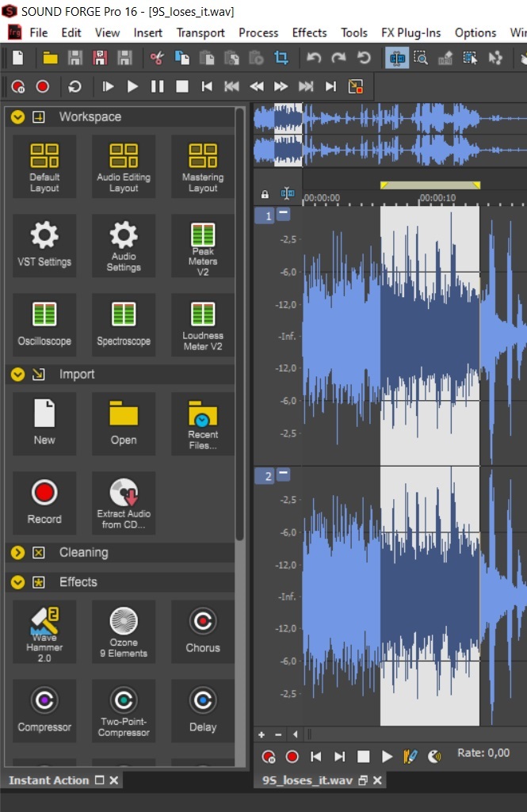527x812 pixels.
Task: Toggle loop playback in transport toolbar
Action: 74,86
